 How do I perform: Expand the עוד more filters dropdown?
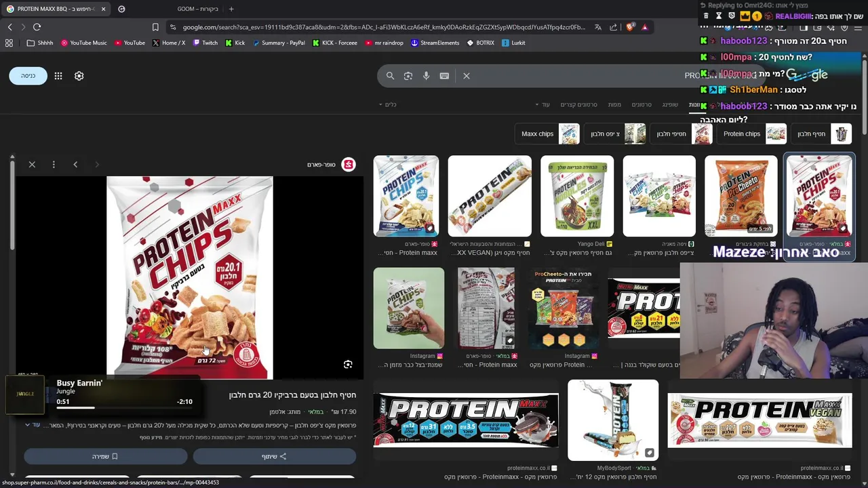point(542,104)
